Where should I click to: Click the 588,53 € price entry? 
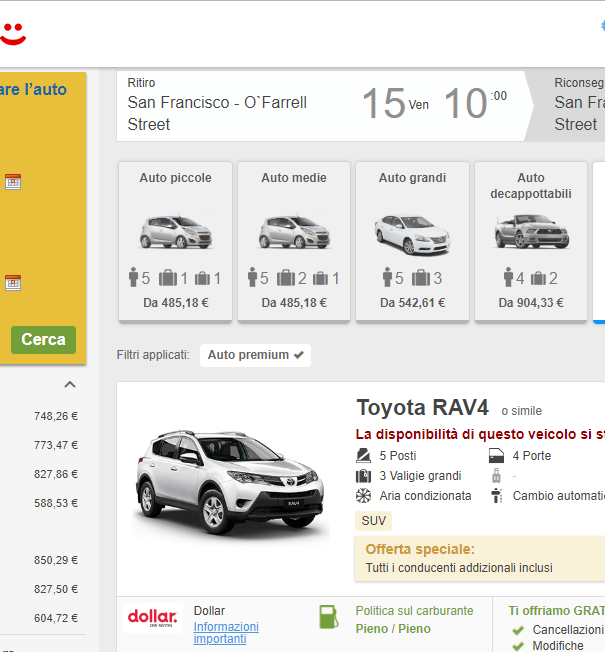56,503
